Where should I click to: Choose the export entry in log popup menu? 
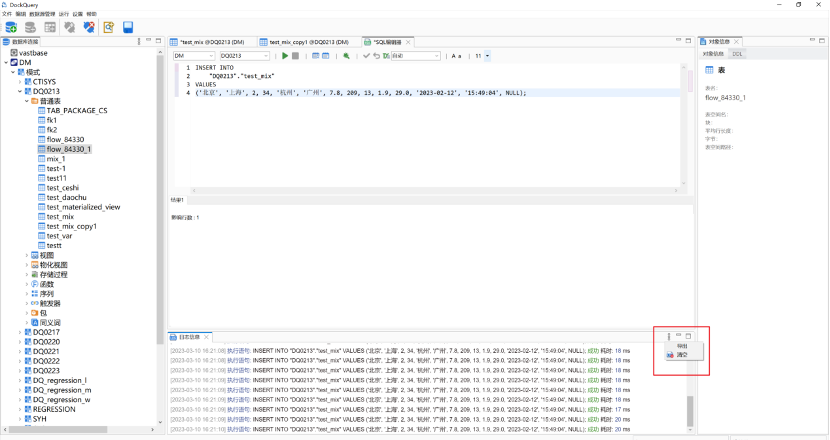[682, 346]
